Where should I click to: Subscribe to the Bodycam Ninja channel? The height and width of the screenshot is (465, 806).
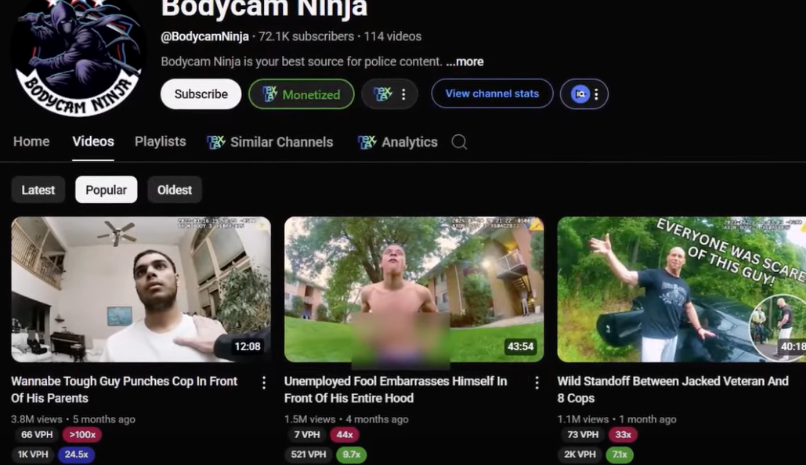point(201,94)
